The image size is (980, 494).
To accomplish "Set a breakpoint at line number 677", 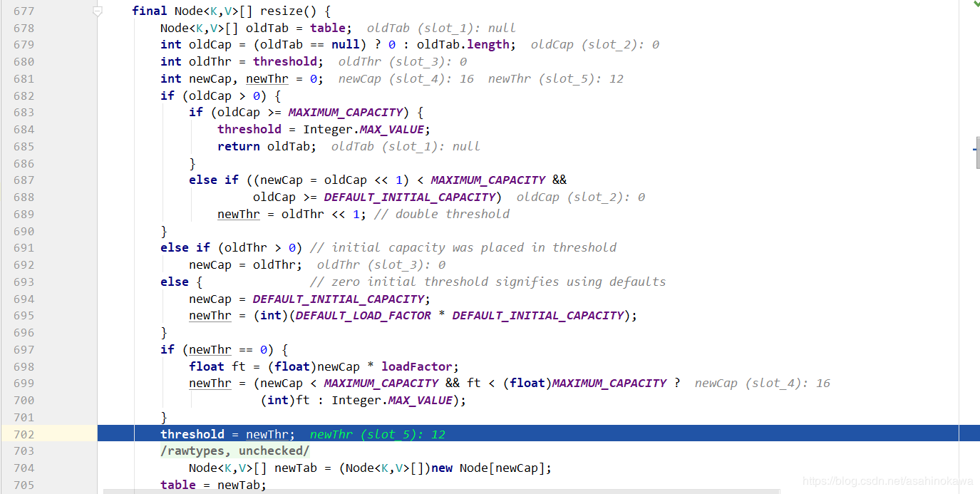I will pos(24,11).
